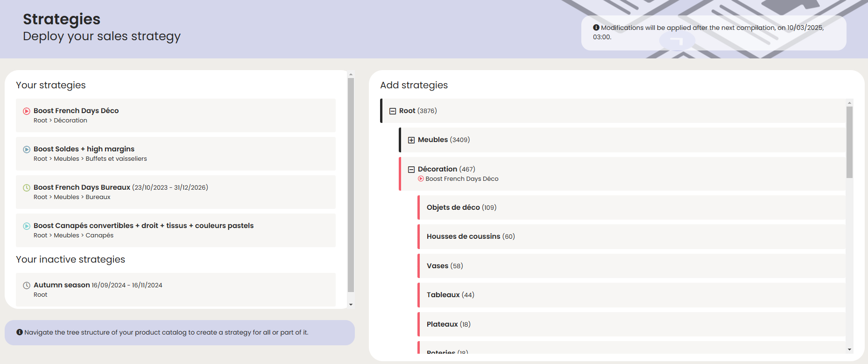Screen dimensions: 868x364
Task: Open the Boost French Days Bureaux strategy
Action: 82,187
